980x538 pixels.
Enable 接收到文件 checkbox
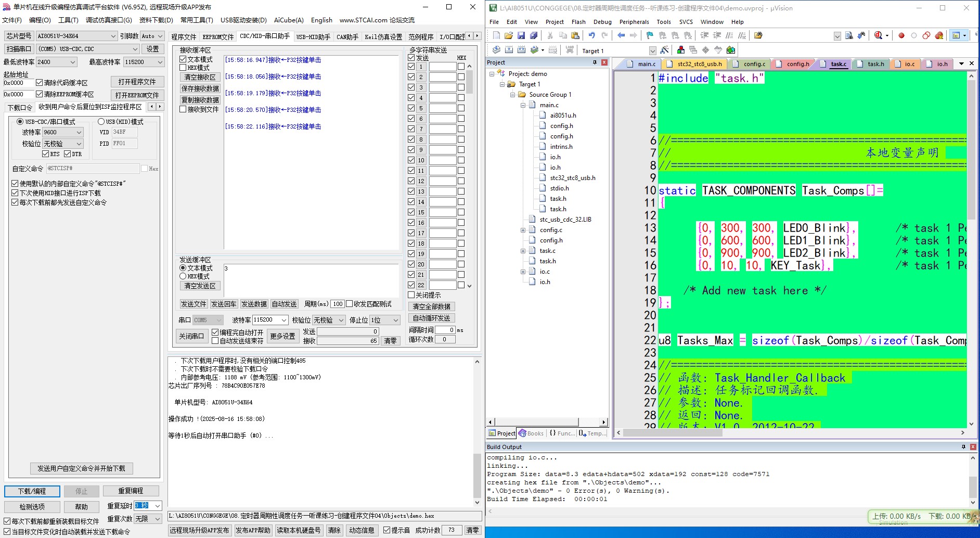(183, 109)
